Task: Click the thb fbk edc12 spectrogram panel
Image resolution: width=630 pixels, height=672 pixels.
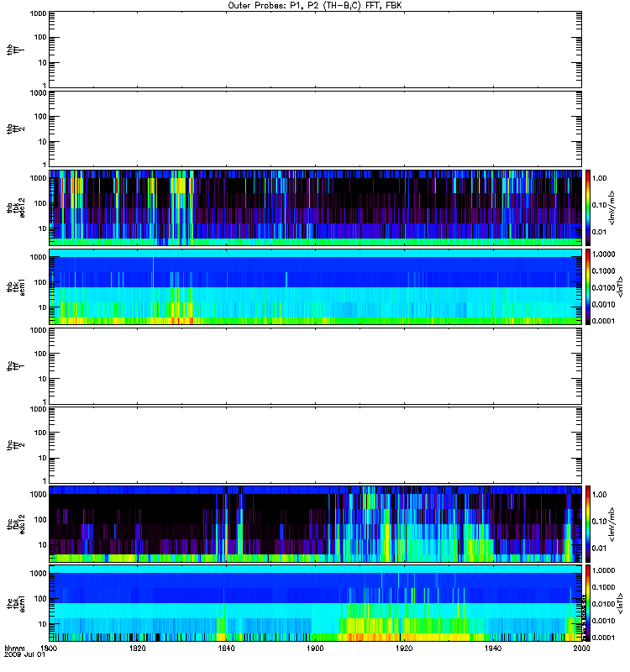Action: 315,207
